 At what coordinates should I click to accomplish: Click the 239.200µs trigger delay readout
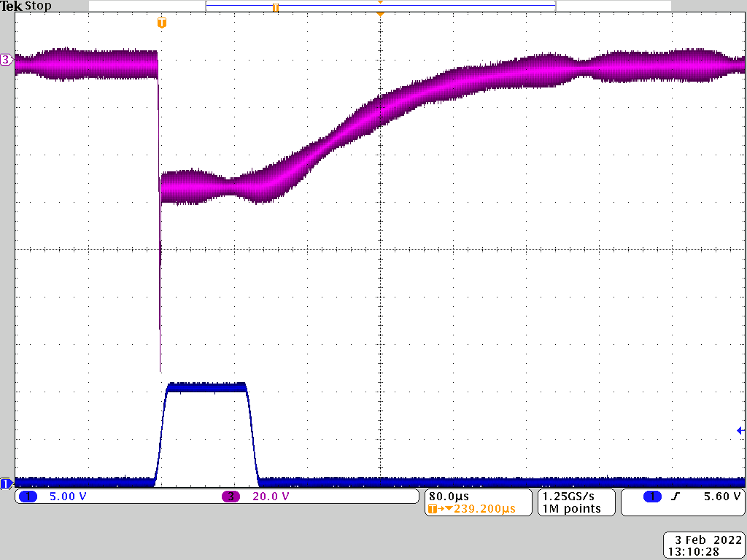click(484, 508)
